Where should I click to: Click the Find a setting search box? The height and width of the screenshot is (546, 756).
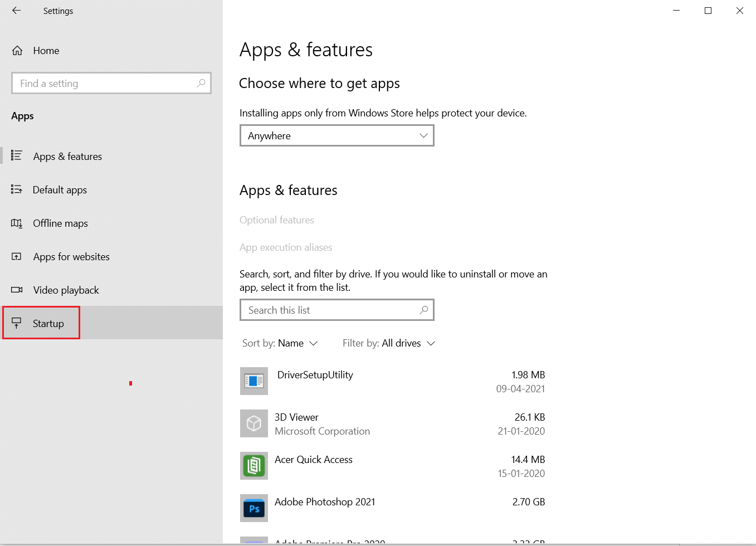point(106,84)
